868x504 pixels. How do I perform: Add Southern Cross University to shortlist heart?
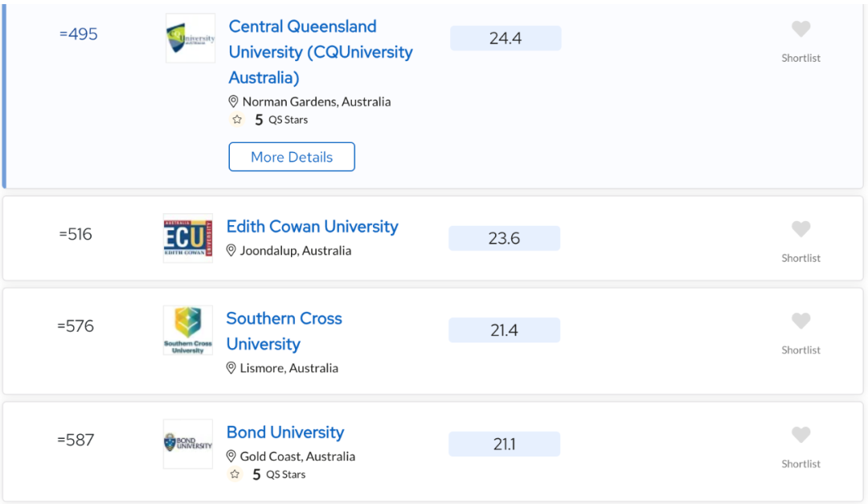(x=800, y=321)
